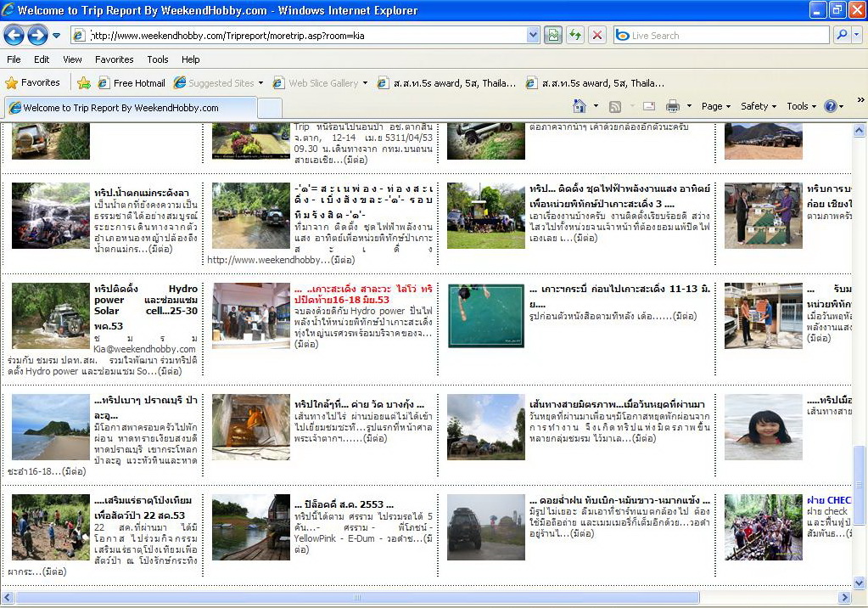This screenshot has width=868, height=608.
Task: Click in the Live Search input field
Action: point(721,36)
